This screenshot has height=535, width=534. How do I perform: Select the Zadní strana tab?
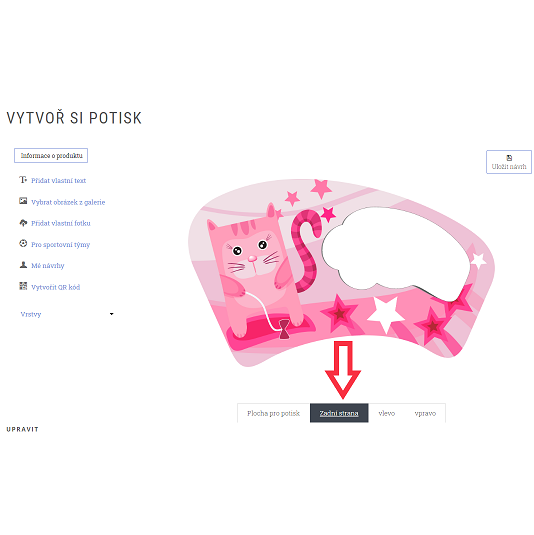(339, 413)
